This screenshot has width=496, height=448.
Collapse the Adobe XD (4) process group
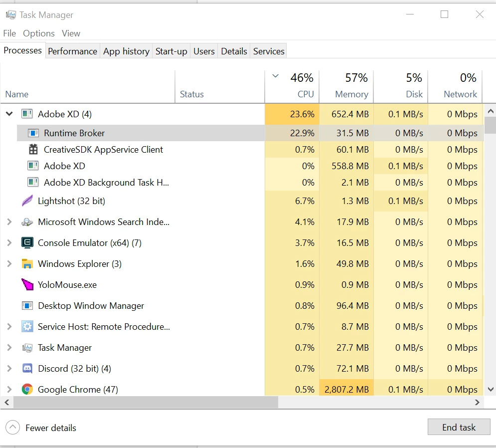click(9, 114)
